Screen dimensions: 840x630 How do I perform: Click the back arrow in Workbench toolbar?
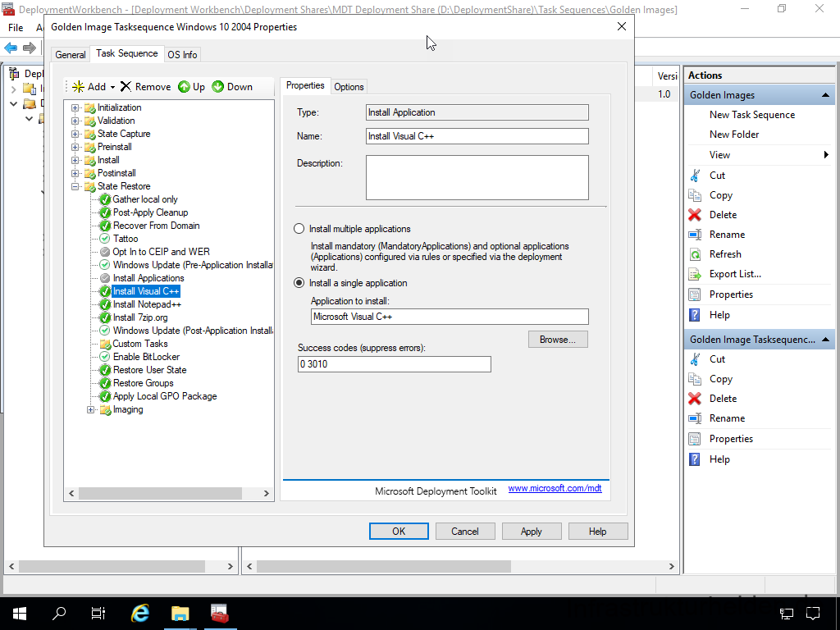(x=11, y=48)
